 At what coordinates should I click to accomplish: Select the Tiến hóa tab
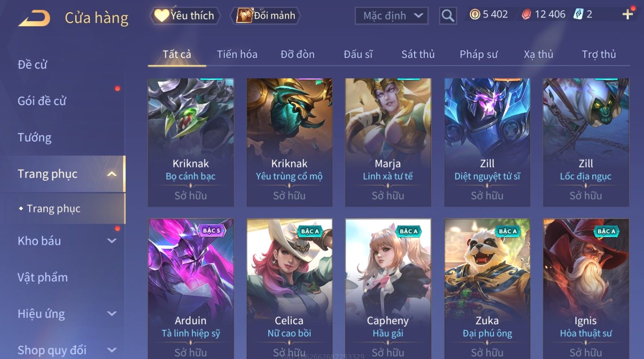click(237, 54)
